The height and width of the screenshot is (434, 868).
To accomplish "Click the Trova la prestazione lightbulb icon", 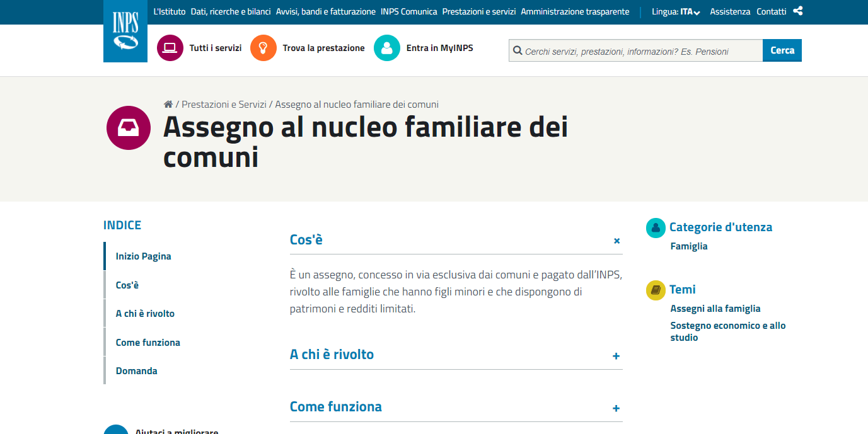I will pos(263,48).
